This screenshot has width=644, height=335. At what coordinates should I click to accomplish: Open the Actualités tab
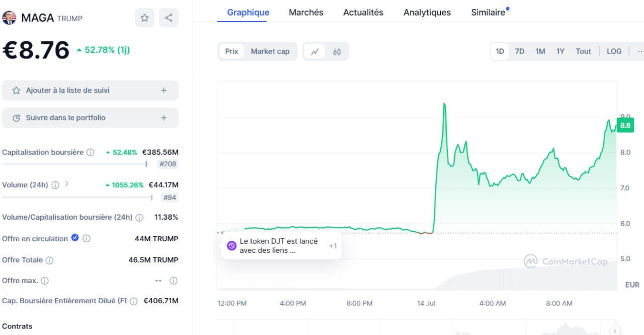[x=363, y=12]
